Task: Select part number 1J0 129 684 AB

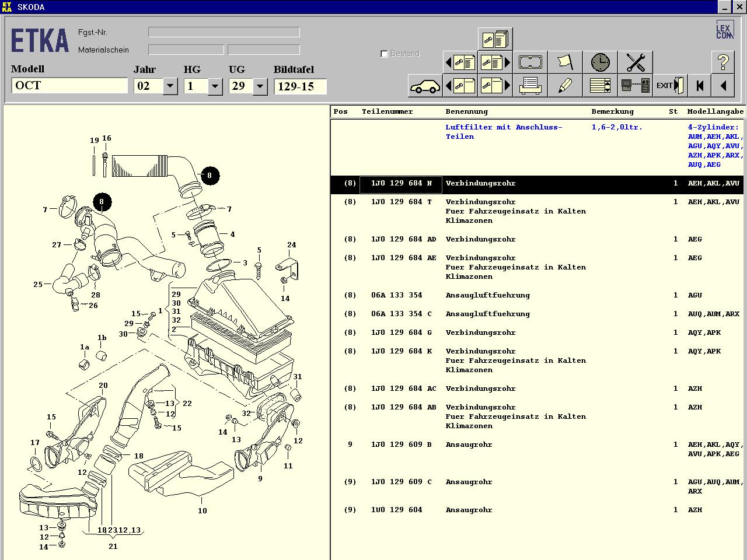Action: click(x=403, y=407)
